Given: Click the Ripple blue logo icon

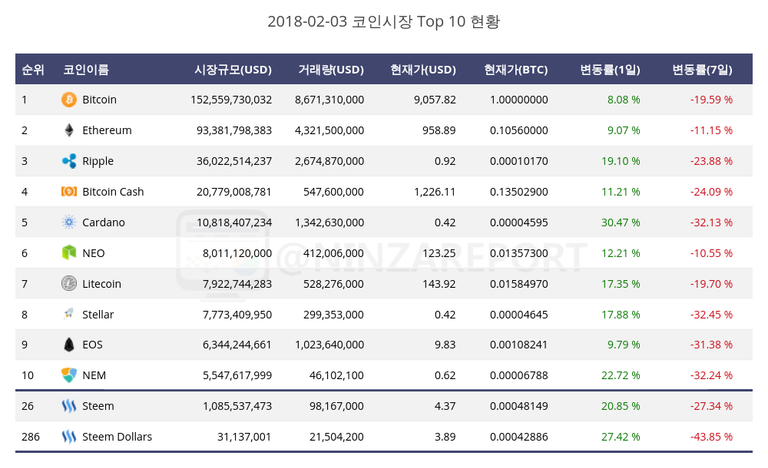Looking at the screenshot, I should 69,161.
